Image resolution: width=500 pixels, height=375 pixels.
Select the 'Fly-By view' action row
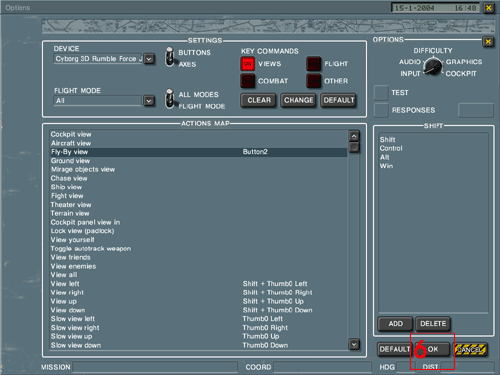(199, 152)
